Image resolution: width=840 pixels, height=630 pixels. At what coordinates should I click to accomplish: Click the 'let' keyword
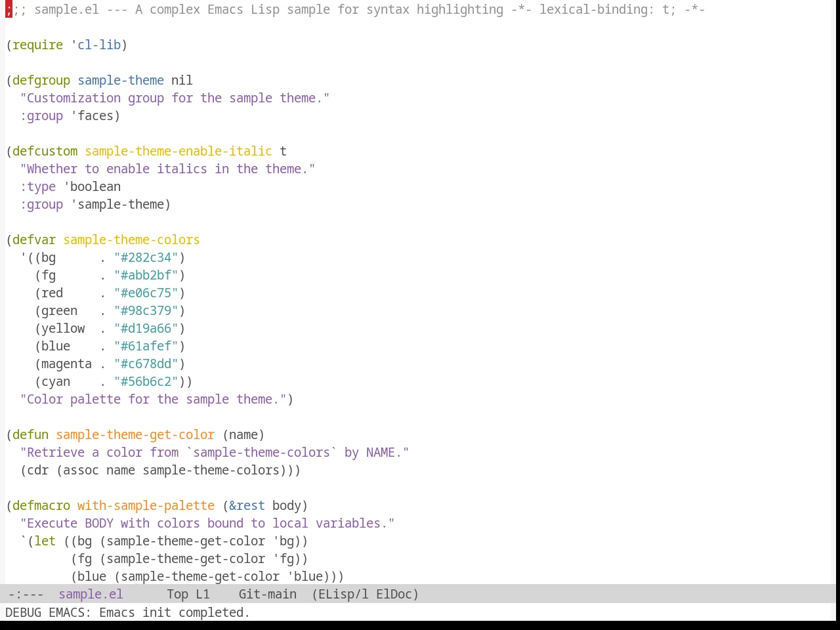click(45, 541)
